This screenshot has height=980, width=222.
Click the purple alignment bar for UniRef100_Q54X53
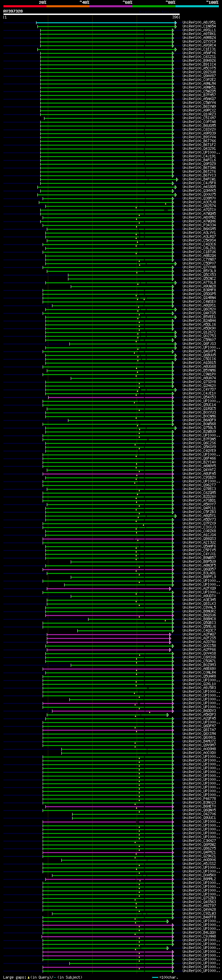coord(111,398)
